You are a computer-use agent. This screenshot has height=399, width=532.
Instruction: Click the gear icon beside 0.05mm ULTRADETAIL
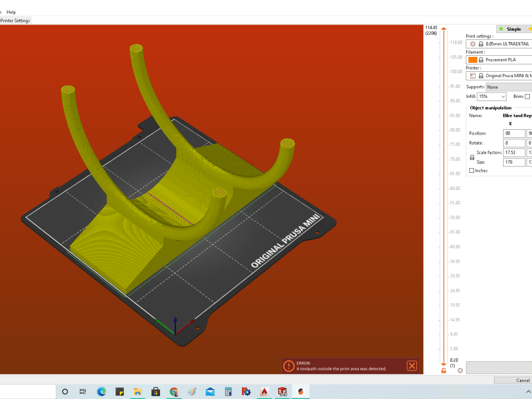472,44
